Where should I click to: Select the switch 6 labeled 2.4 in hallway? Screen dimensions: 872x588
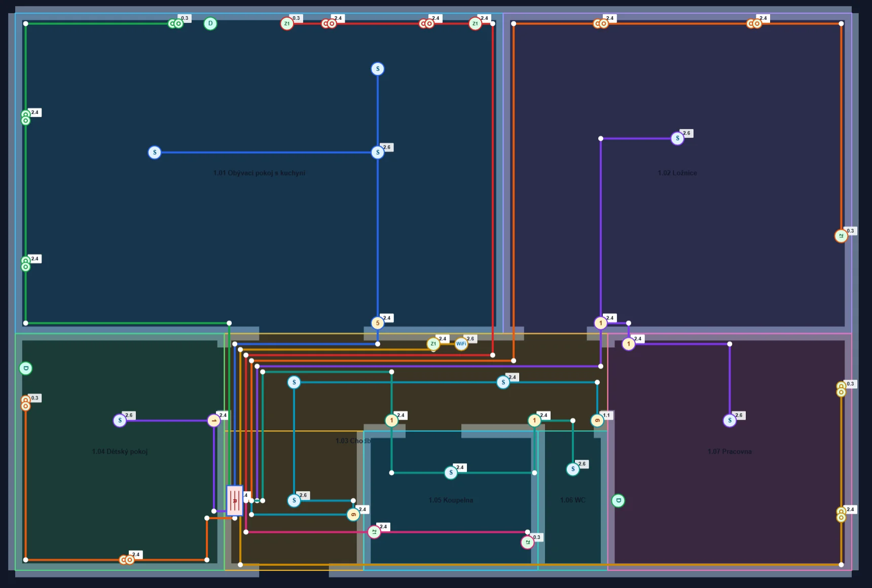click(x=353, y=514)
